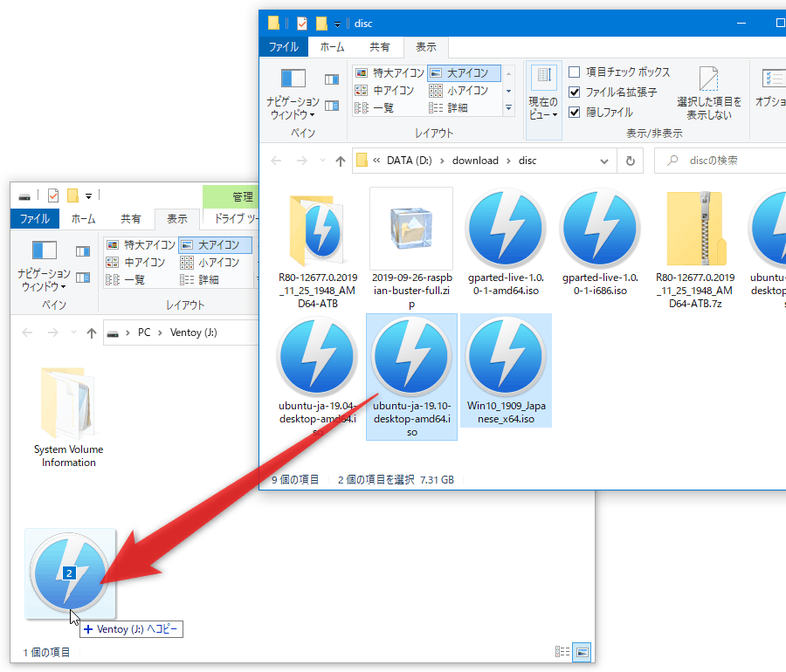The image size is (786, 672).
Task: Click ナビゲーション ウィンドウ icon in disc window
Action: [293, 79]
